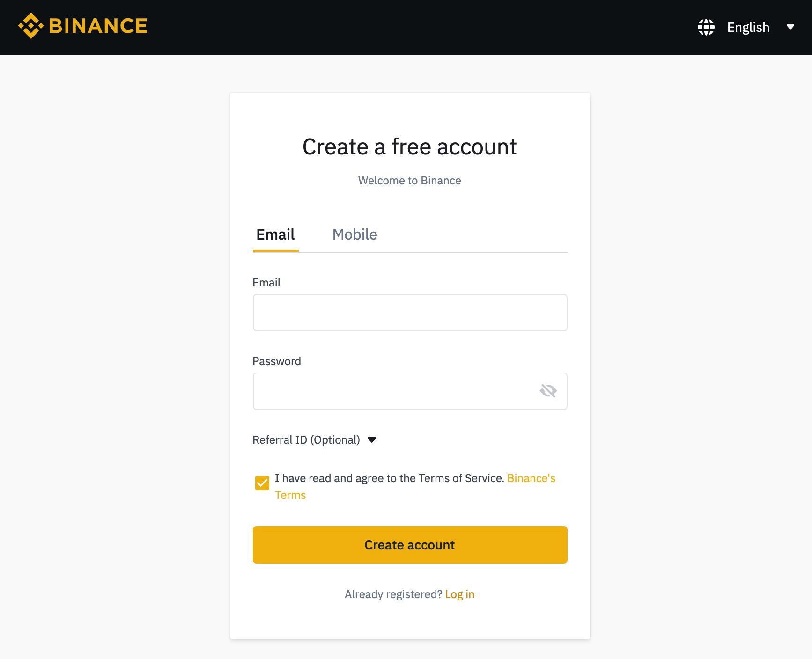Toggle password masking with the crossed-eye icon
812x659 pixels.
point(548,391)
